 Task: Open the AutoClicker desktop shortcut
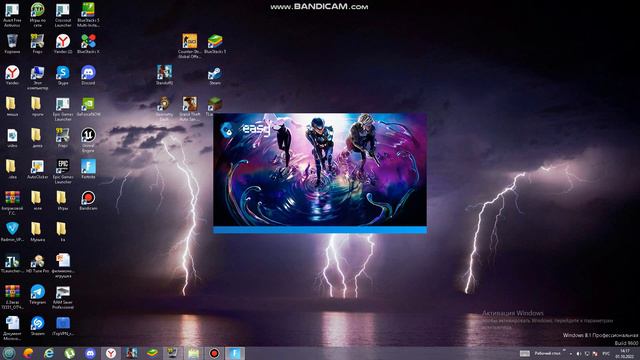tap(37, 169)
